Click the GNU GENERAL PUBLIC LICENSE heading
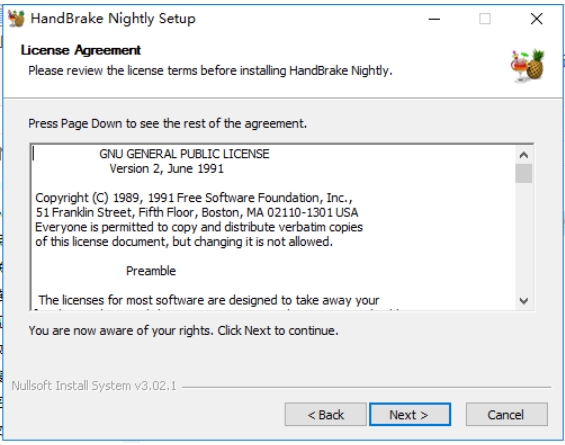The image size is (565, 445). [184, 154]
